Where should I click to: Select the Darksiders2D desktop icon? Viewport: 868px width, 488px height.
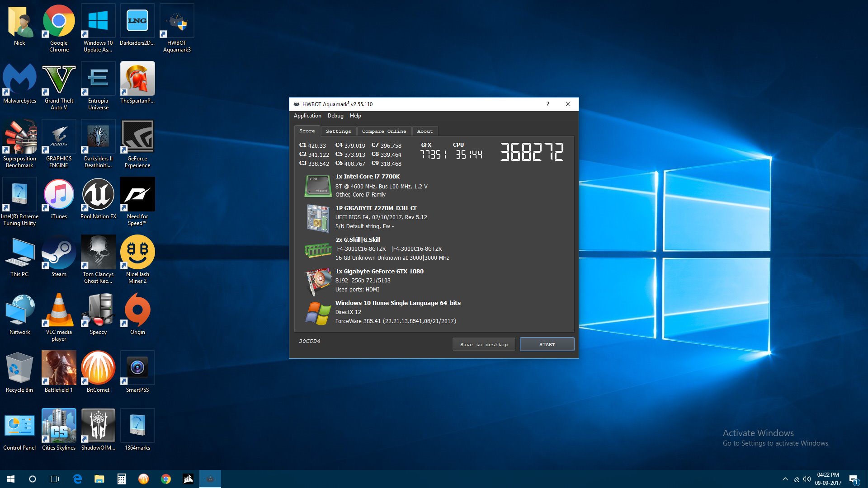point(137,25)
